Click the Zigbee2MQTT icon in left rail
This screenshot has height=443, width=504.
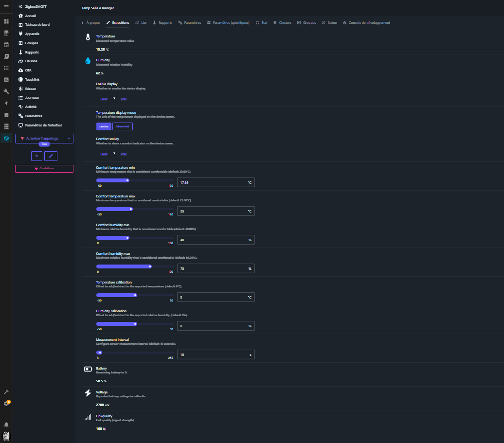(x=6, y=138)
